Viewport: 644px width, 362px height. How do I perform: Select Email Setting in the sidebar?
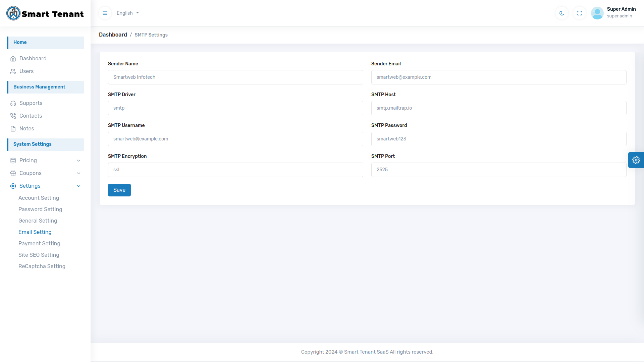click(35, 232)
